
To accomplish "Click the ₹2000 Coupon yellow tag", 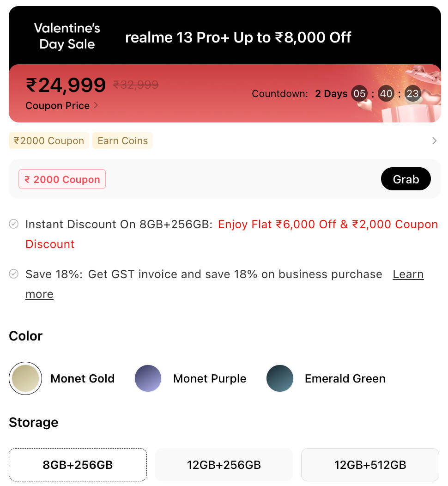I will [x=49, y=141].
